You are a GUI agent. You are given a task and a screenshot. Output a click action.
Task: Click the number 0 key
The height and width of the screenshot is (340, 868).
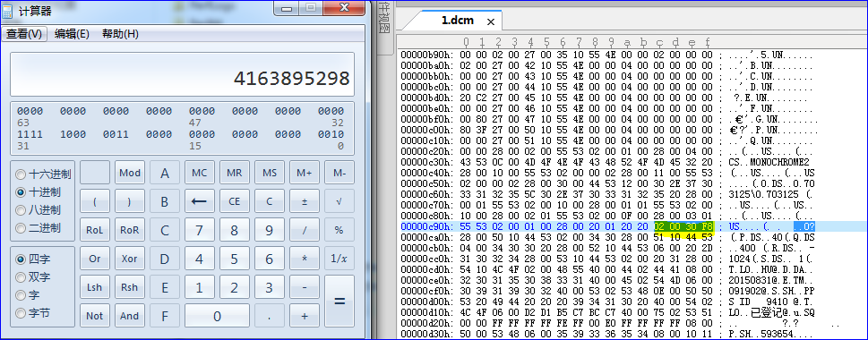[x=217, y=316]
